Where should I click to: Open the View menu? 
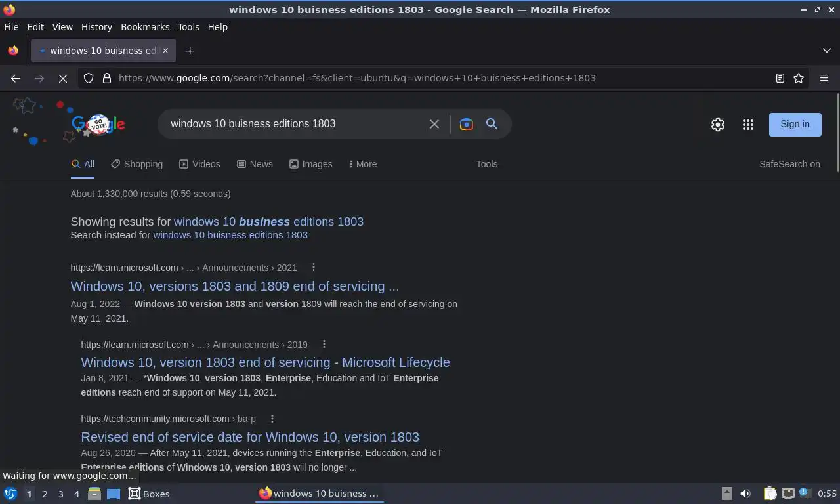[x=62, y=27]
